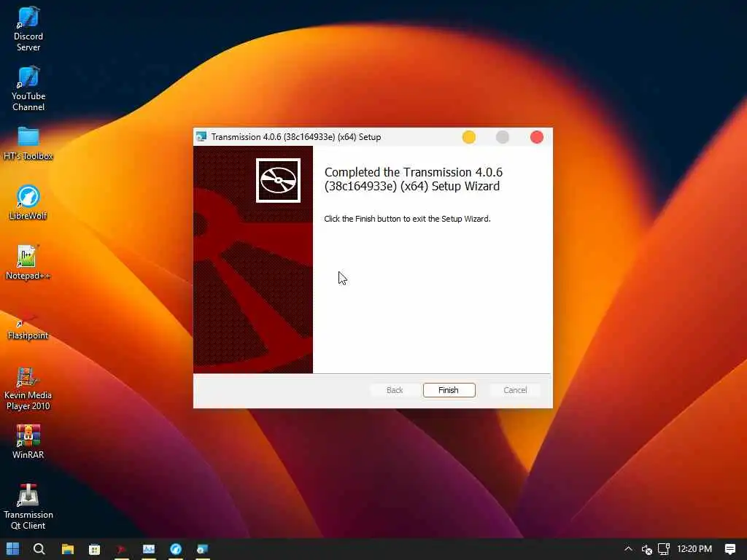Open the notification center icon
Screen dimensions: 747x560
729,549
